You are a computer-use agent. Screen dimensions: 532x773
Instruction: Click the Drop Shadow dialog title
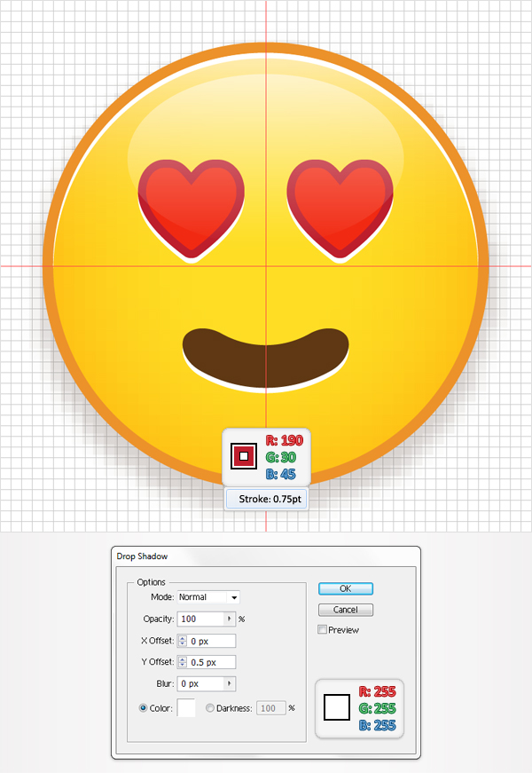pos(143,556)
